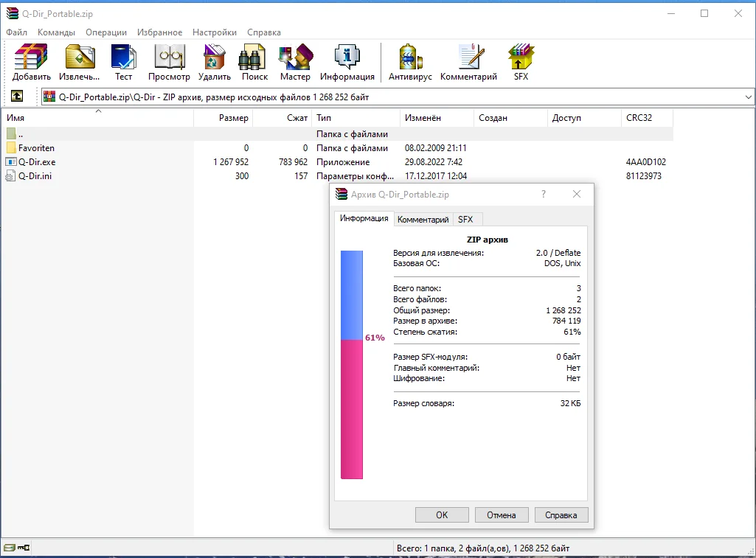Image resolution: width=756 pixels, height=558 pixels.
Task: Close the archive info dialog
Action: coord(577,194)
